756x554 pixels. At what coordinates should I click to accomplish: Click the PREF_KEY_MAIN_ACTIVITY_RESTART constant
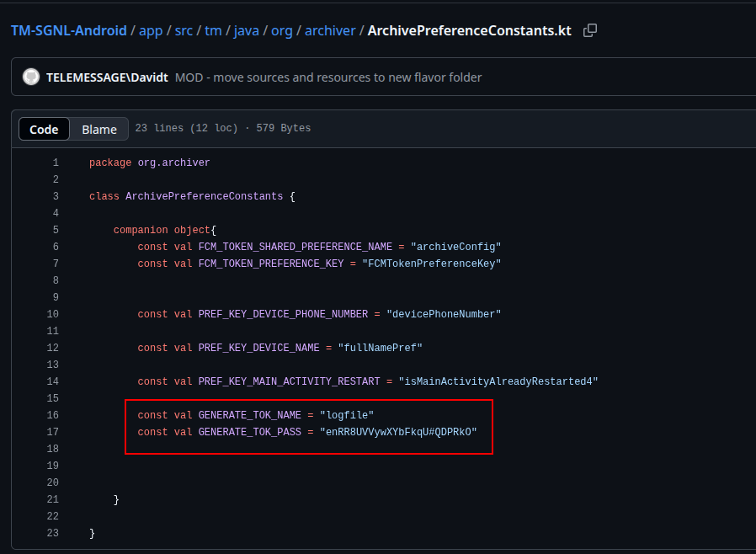pos(289,381)
